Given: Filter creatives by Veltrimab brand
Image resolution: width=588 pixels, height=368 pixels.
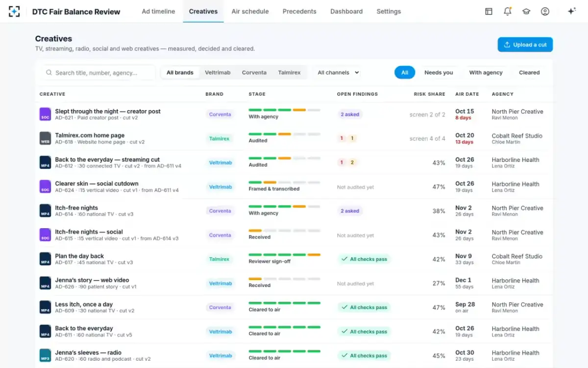Looking at the screenshot, I should [x=218, y=73].
